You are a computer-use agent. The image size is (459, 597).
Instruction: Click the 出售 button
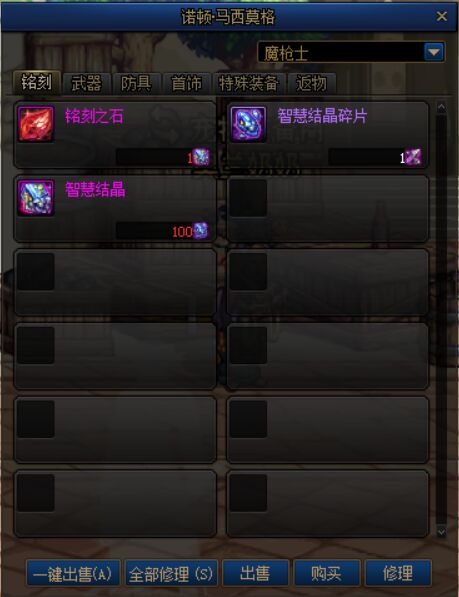pos(255,573)
